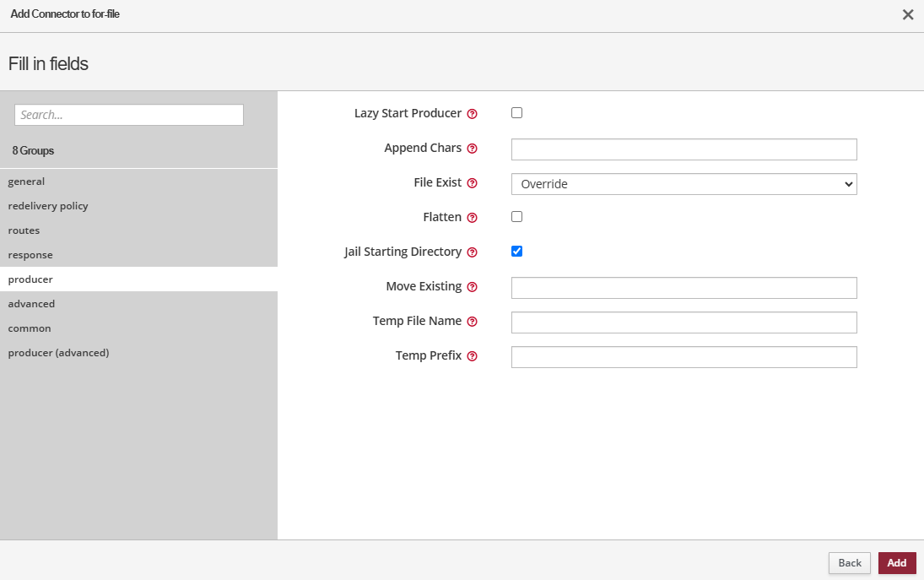The width and height of the screenshot is (924, 580).
Task: Open Temp File Name help icon
Action: (x=473, y=322)
